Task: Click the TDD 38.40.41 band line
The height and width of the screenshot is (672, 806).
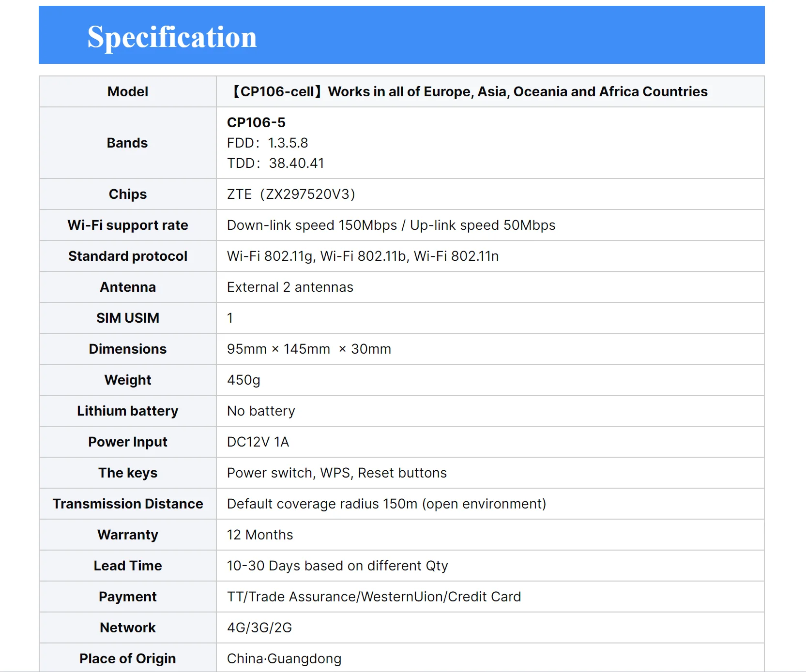Action: [275, 163]
